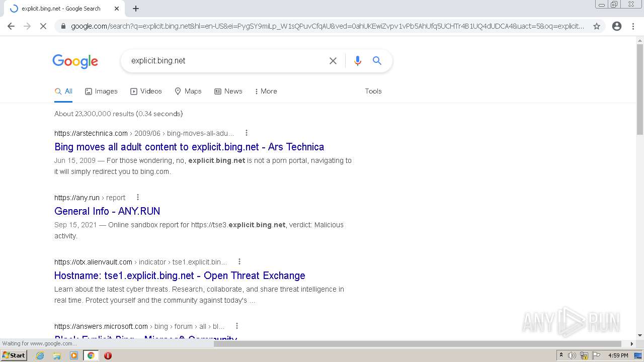Click the scroll right arrow
The image size is (644, 362).
[x=632, y=344]
